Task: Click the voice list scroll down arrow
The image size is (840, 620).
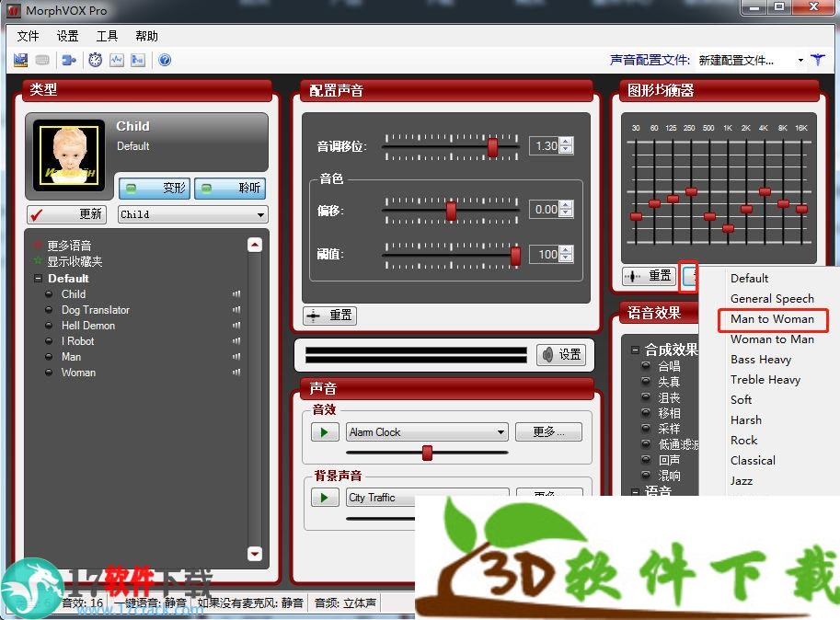Action: click(255, 554)
